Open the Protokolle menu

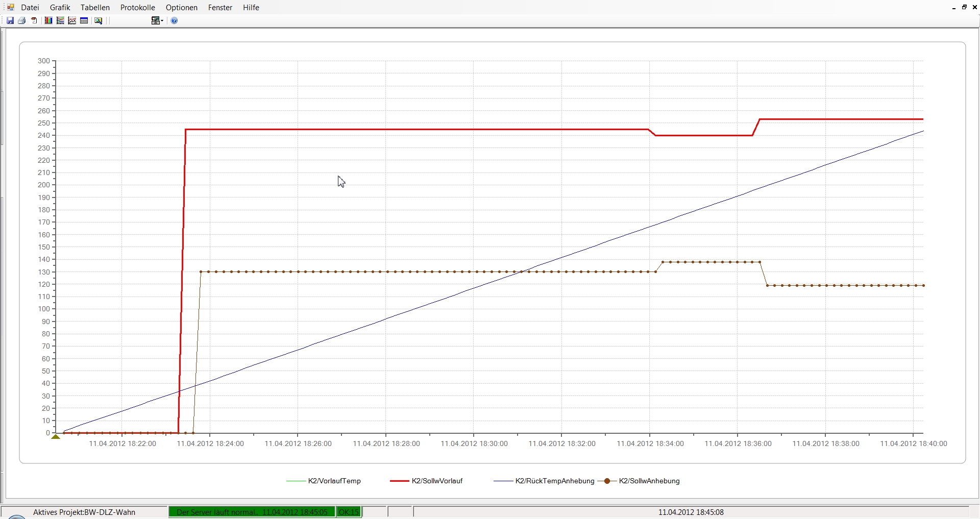(138, 8)
